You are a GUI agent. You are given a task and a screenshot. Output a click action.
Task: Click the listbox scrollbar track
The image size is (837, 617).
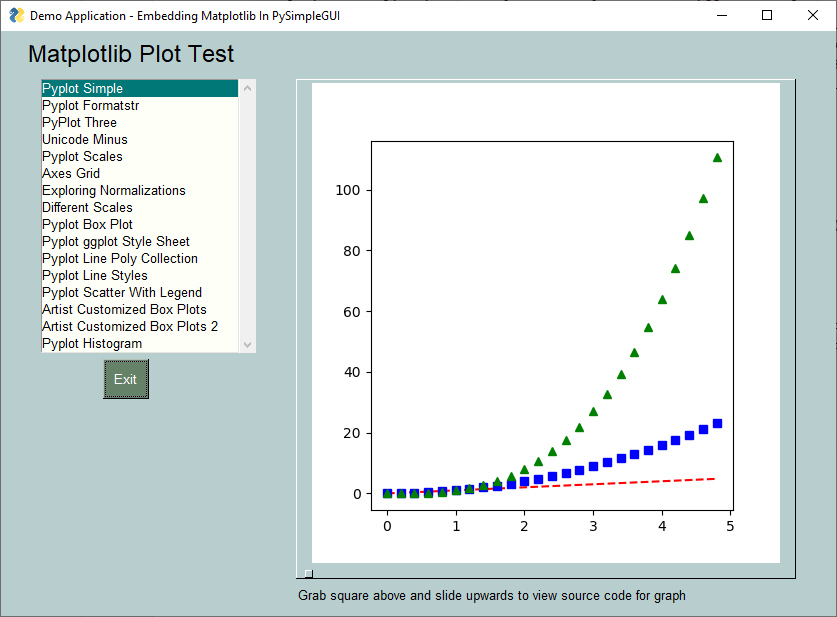[248, 220]
